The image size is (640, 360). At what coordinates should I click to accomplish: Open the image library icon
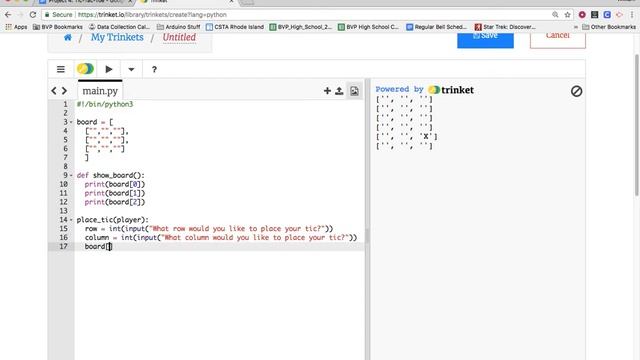point(354,91)
